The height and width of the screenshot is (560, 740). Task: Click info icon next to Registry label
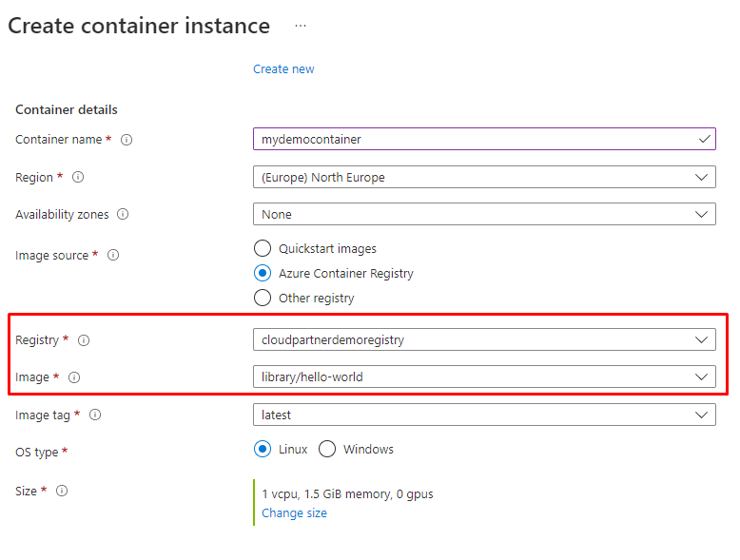85,340
